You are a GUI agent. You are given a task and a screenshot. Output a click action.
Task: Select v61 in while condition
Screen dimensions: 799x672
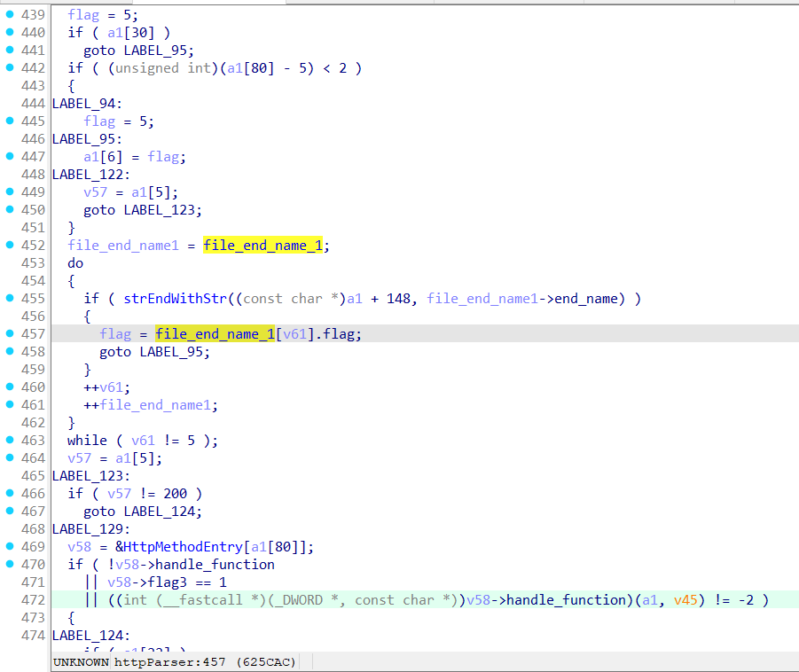pyautogui.click(x=143, y=441)
